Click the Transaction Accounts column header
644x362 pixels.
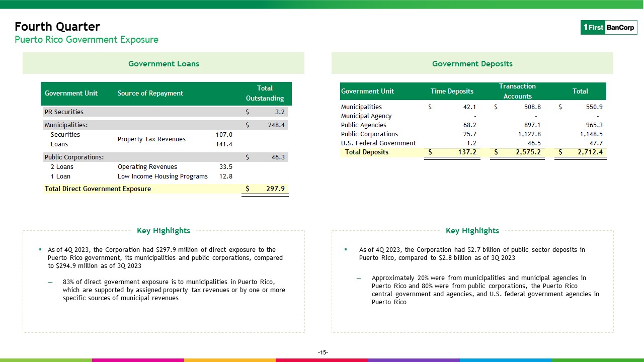tap(517, 91)
